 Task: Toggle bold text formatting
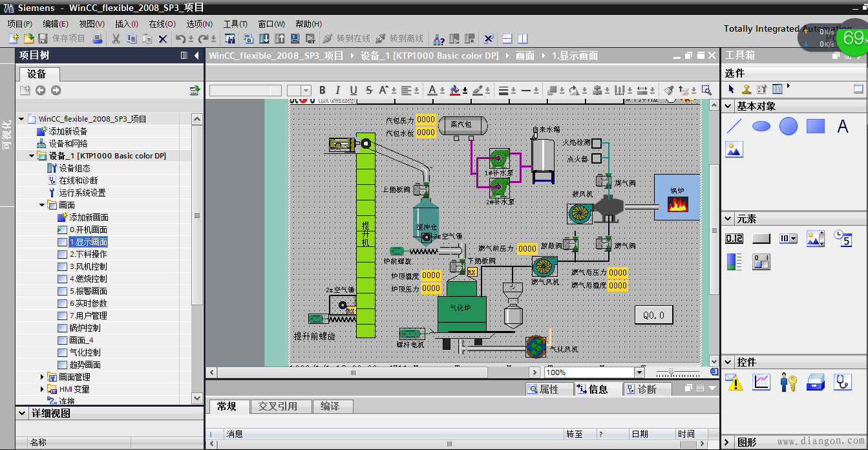click(323, 89)
